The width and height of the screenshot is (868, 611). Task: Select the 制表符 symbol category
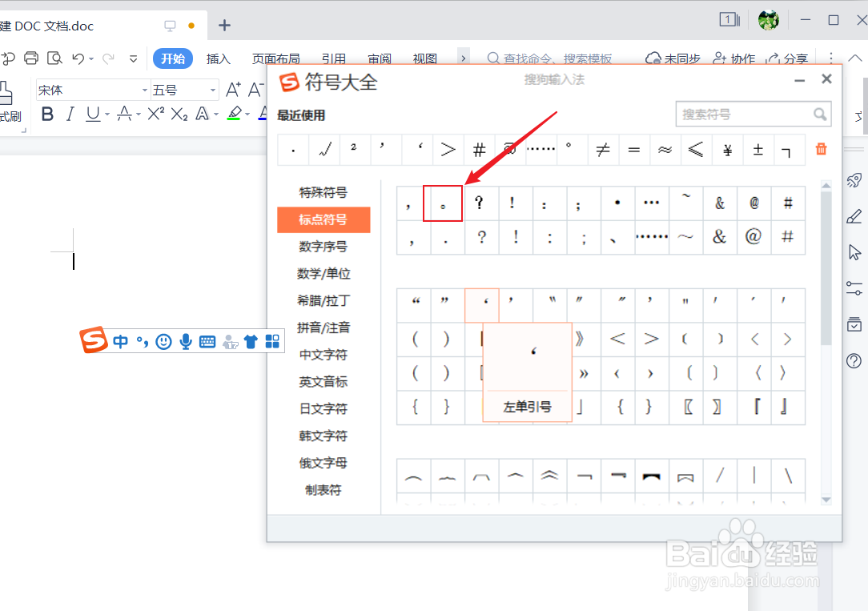[x=323, y=489]
